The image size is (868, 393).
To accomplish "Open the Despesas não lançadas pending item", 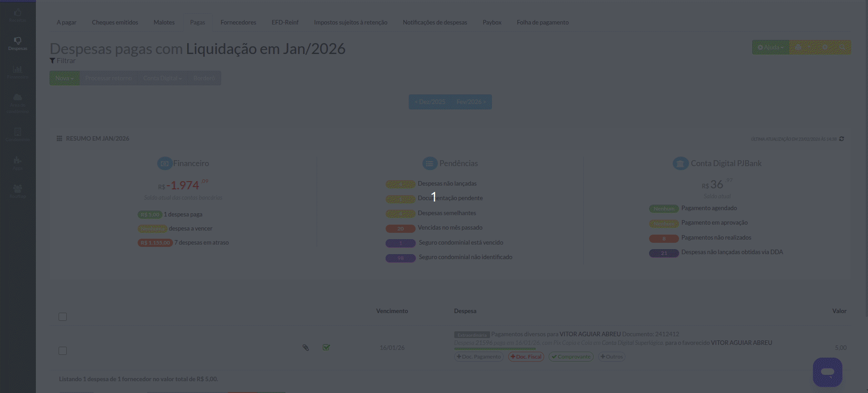I will click(x=447, y=184).
